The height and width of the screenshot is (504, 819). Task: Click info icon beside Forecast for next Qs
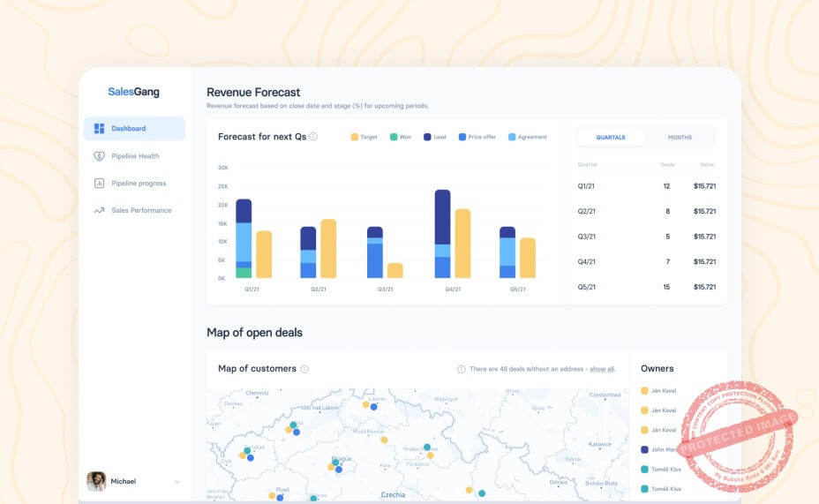point(313,137)
